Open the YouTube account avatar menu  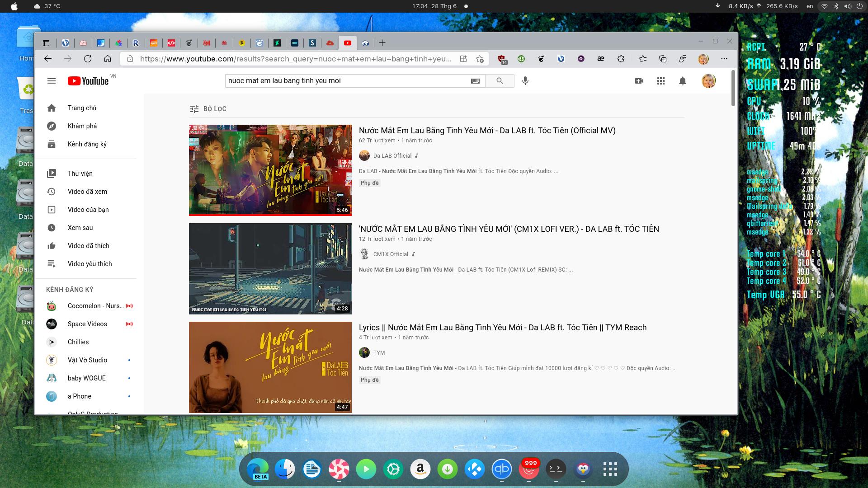tap(708, 81)
